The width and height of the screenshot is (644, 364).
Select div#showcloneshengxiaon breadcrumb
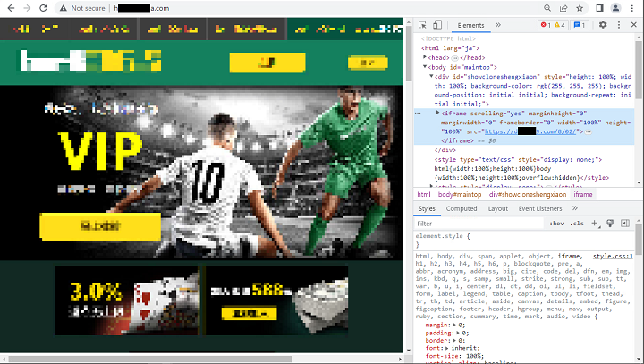tap(528, 194)
